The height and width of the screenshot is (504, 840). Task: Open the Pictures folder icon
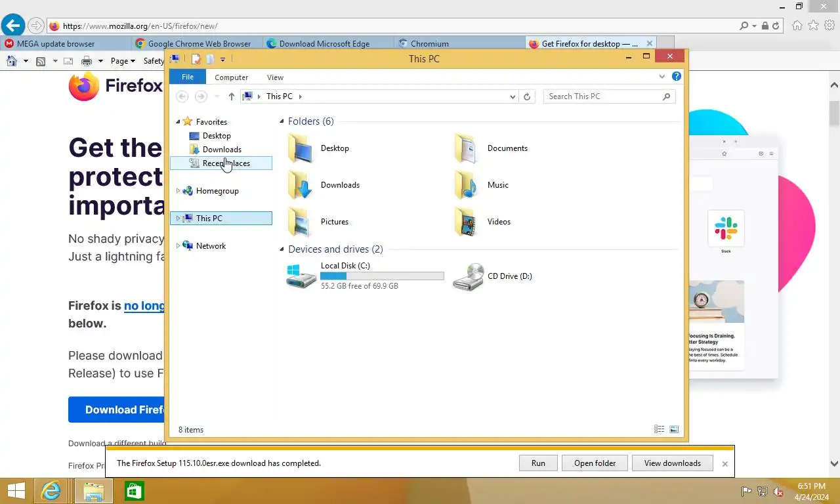(302, 222)
